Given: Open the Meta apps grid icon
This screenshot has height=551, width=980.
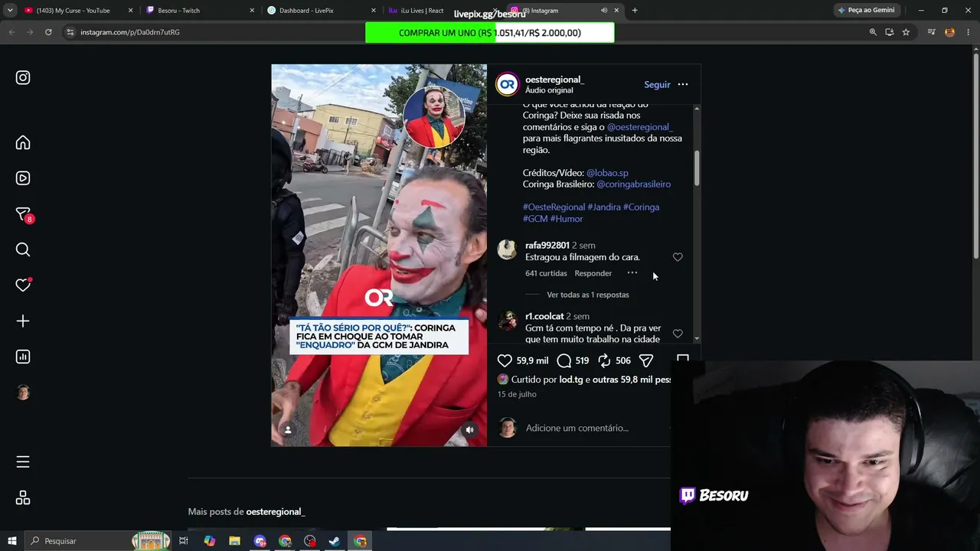Looking at the screenshot, I should (23, 498).
